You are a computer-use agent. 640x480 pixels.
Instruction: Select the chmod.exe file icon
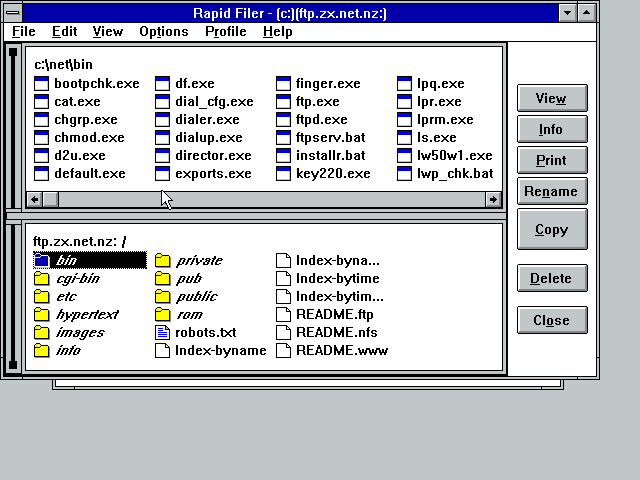(x=41, y=137)
